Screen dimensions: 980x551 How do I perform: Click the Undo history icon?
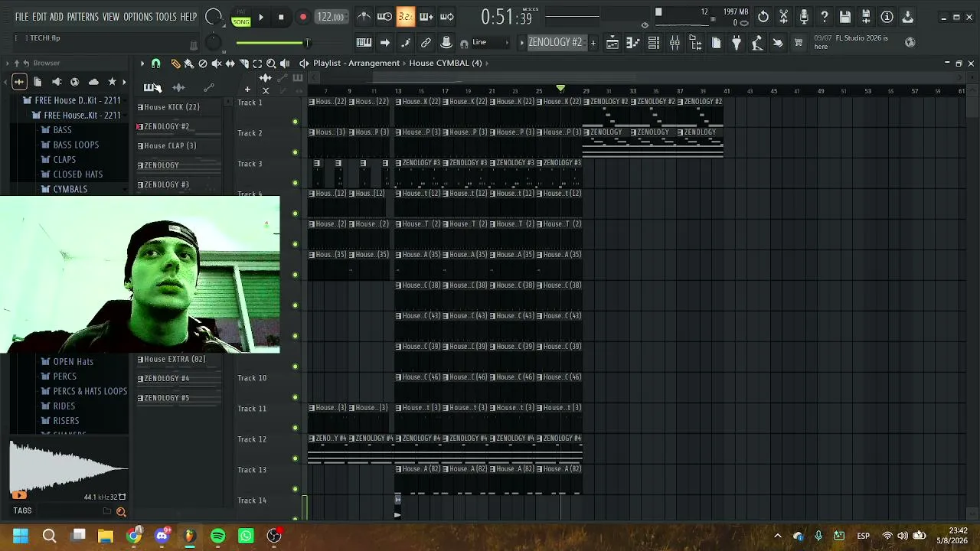[763, 17]
